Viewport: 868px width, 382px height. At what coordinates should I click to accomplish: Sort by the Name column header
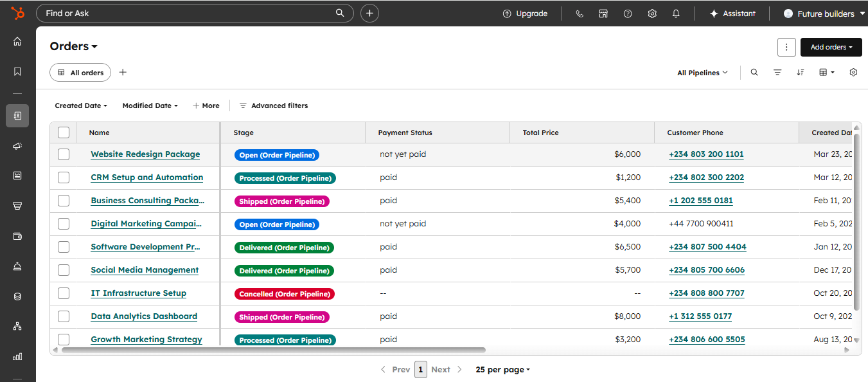pyautogui.click(x=148, y=132)
